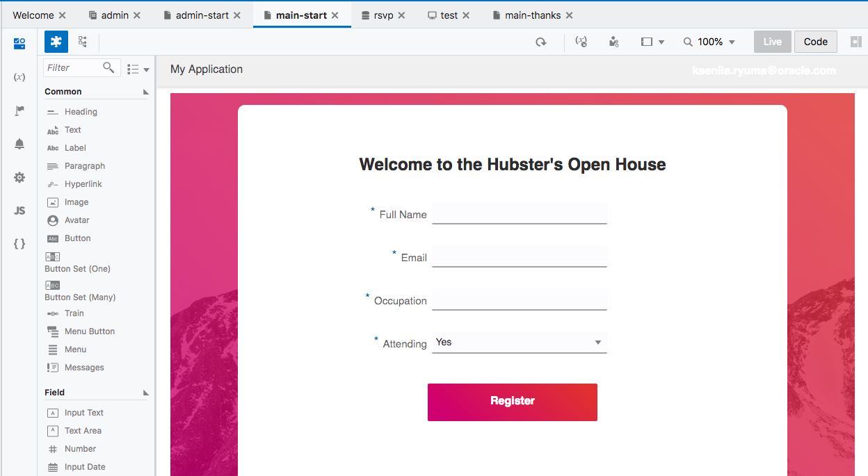This screenshot has height=476, width=868.
Task: Collapse the Common section
Action: click(146, 92)
